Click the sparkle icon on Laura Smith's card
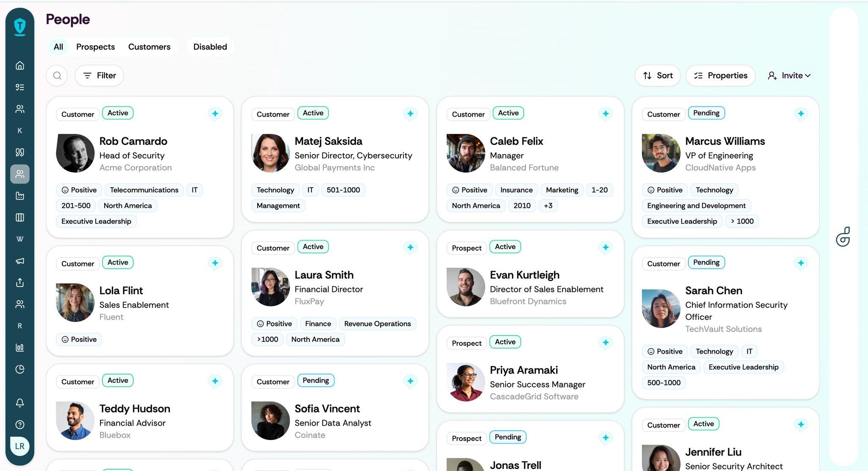Image resolution: width=868 pixels, height=471 pixels. click(x=410, y=247)
